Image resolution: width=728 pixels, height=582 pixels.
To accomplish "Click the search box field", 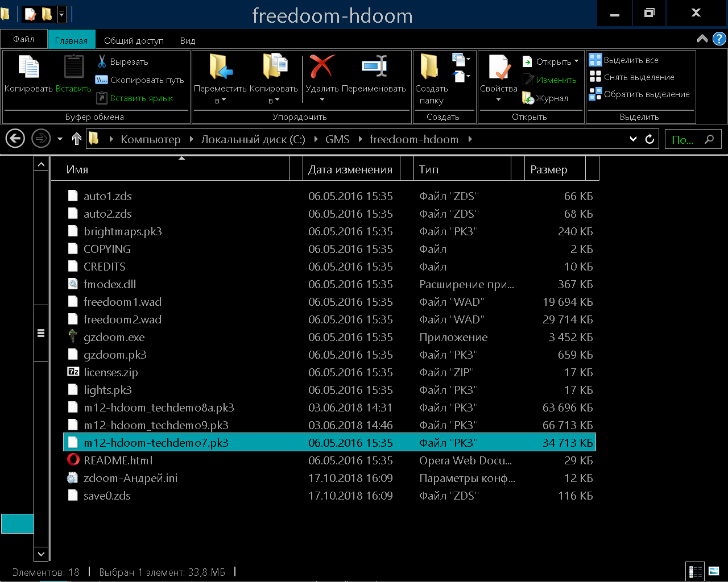I will [x=693, y=139].
